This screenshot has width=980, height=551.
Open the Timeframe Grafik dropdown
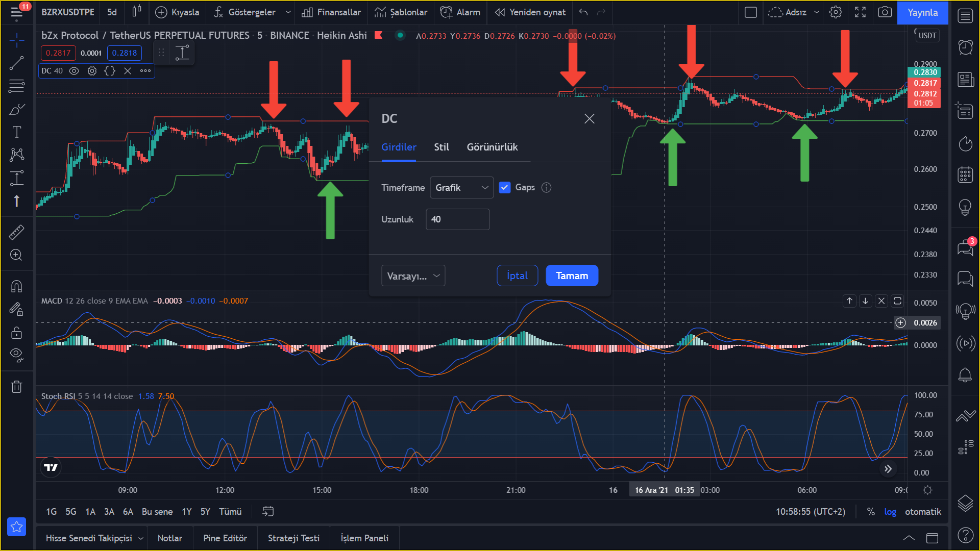click(462, 187)
